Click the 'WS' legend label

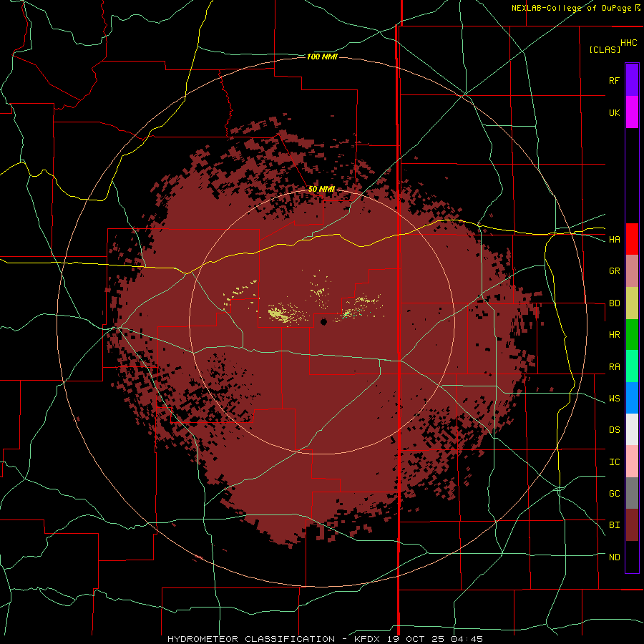pyautogui.click(x=614, y=399)
